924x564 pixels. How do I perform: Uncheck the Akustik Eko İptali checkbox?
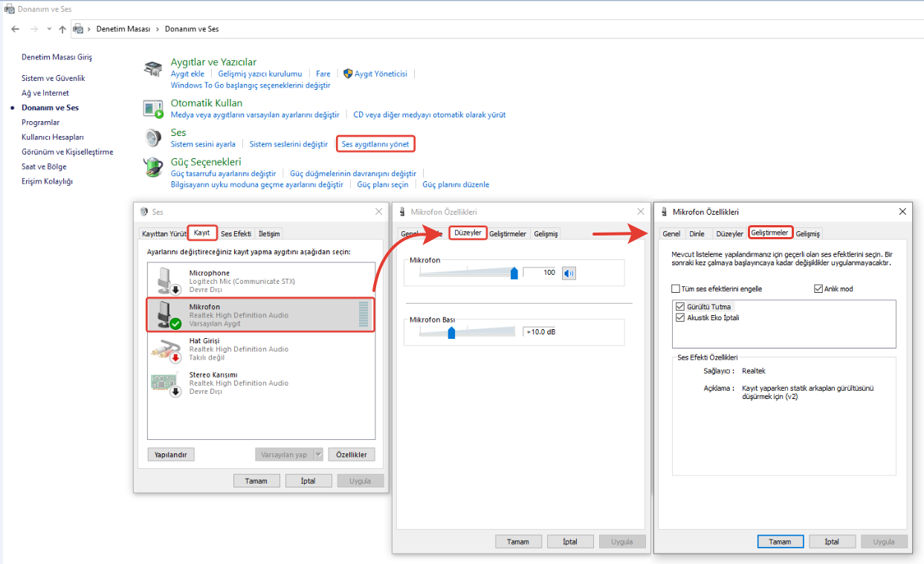(679, 317)
